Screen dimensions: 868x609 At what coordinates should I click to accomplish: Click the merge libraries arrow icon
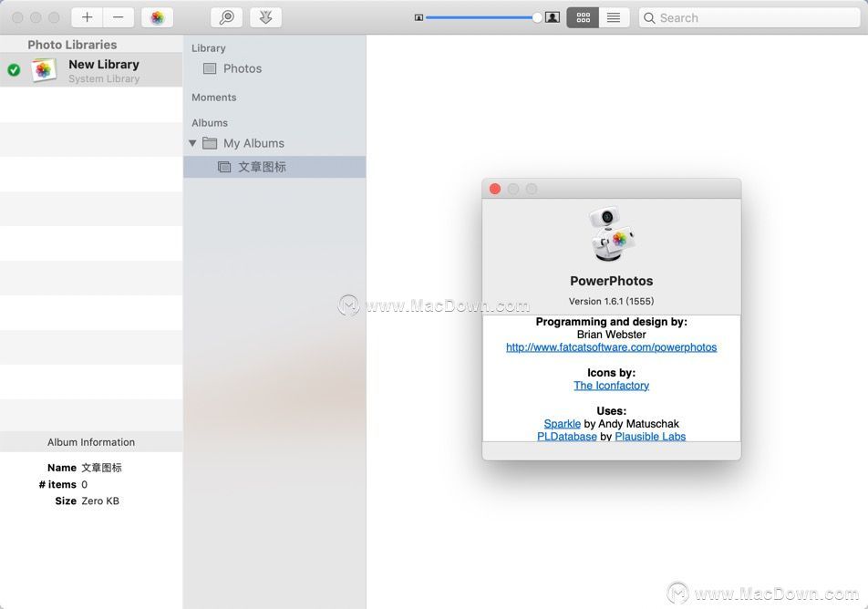[265, 17]
